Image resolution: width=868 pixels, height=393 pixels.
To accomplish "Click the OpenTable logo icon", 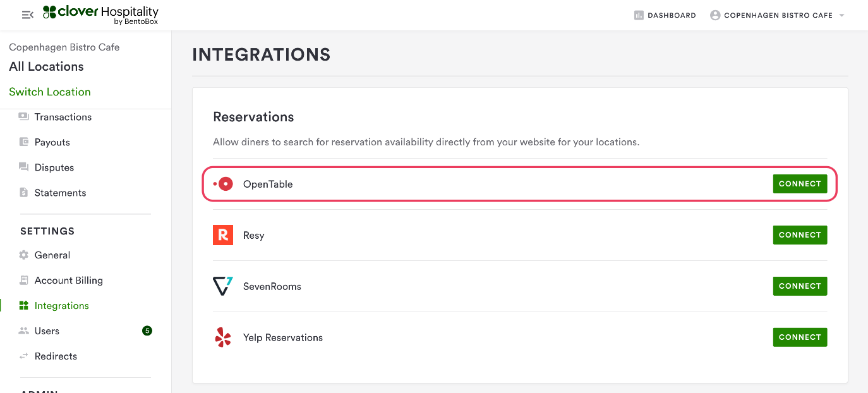I will (224, 184).
